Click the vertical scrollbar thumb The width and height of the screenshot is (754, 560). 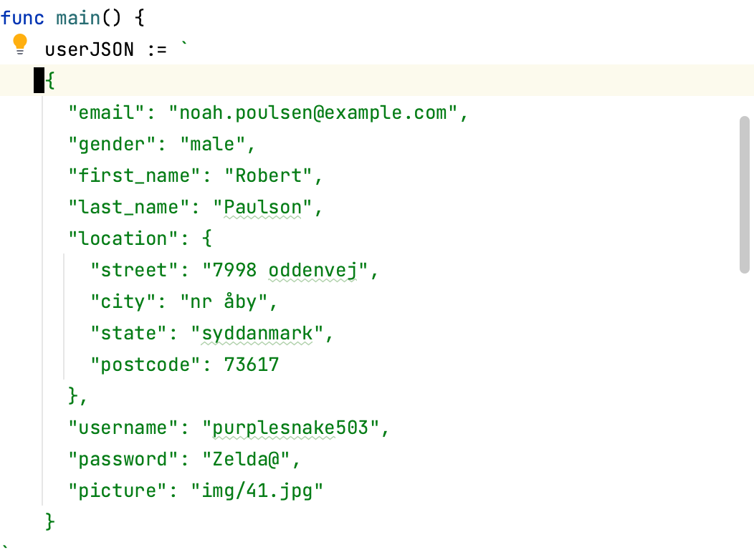coord(744,195)
